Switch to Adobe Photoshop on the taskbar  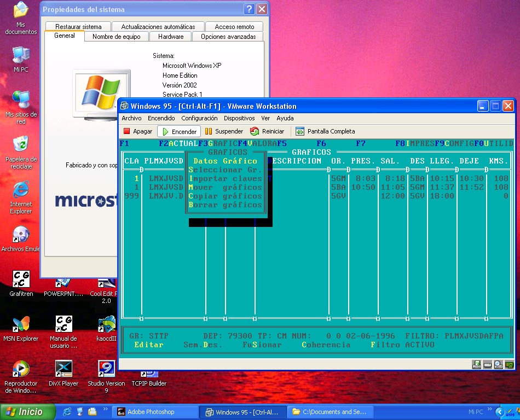tap(155, 412)
